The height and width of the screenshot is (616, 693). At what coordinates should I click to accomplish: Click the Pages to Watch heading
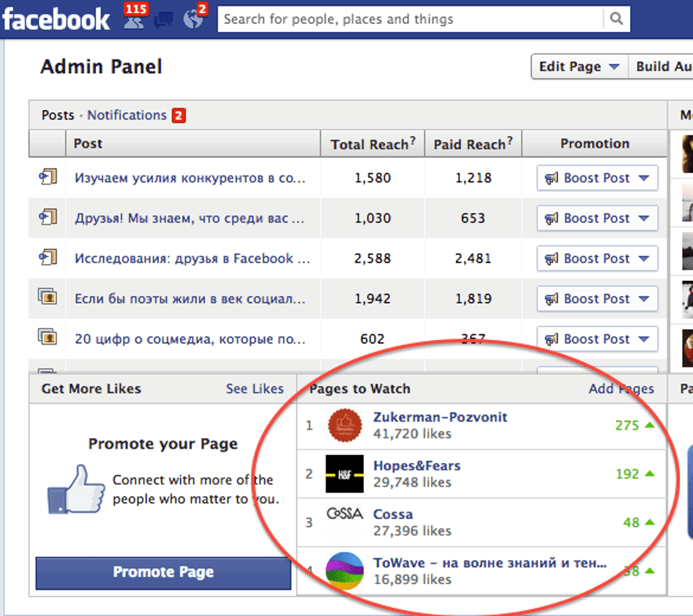point(360,389)
